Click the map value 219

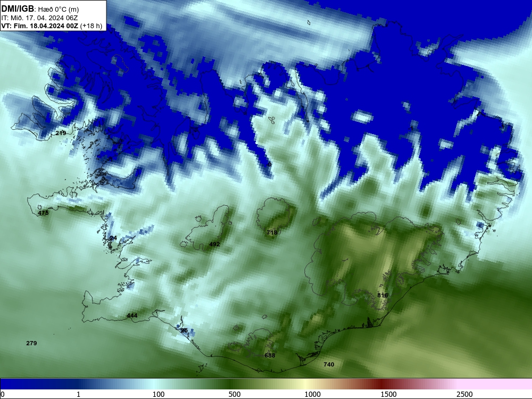pos(61,133)
